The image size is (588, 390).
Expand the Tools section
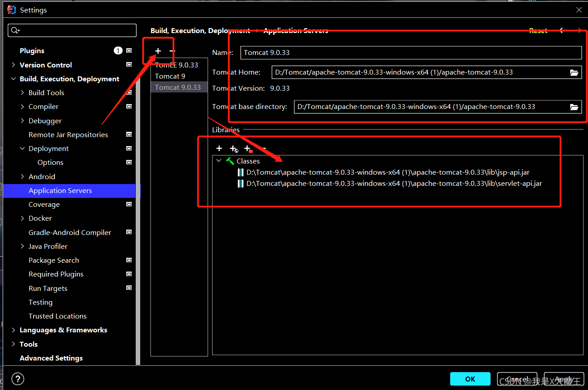click(x=13, y=344)
